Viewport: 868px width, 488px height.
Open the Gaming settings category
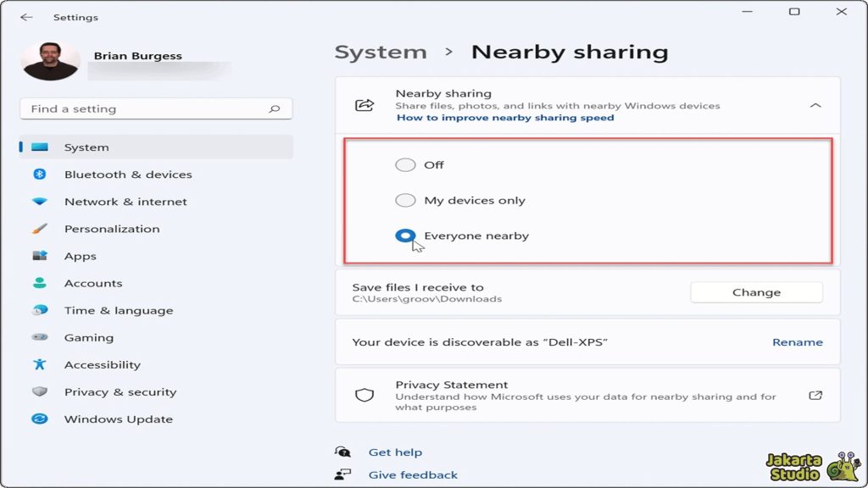click(88, 338)
